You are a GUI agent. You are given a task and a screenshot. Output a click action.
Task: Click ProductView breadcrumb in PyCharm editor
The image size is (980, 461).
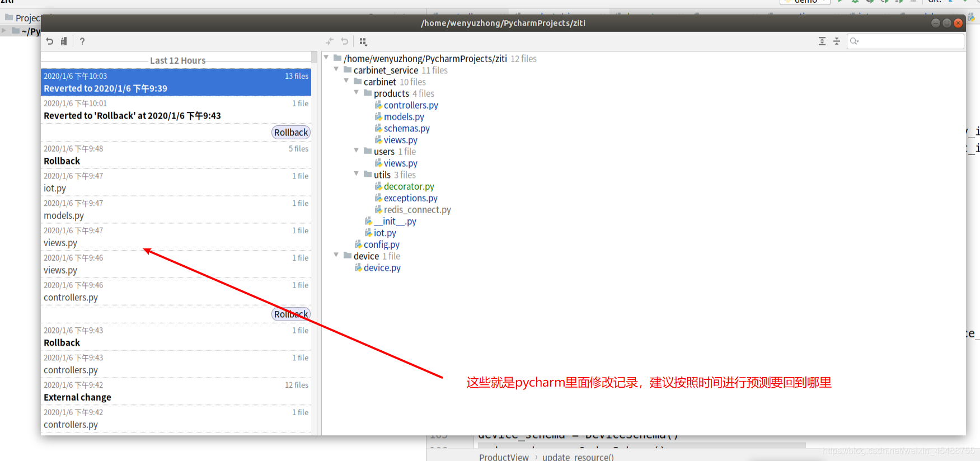coord(504,457)
